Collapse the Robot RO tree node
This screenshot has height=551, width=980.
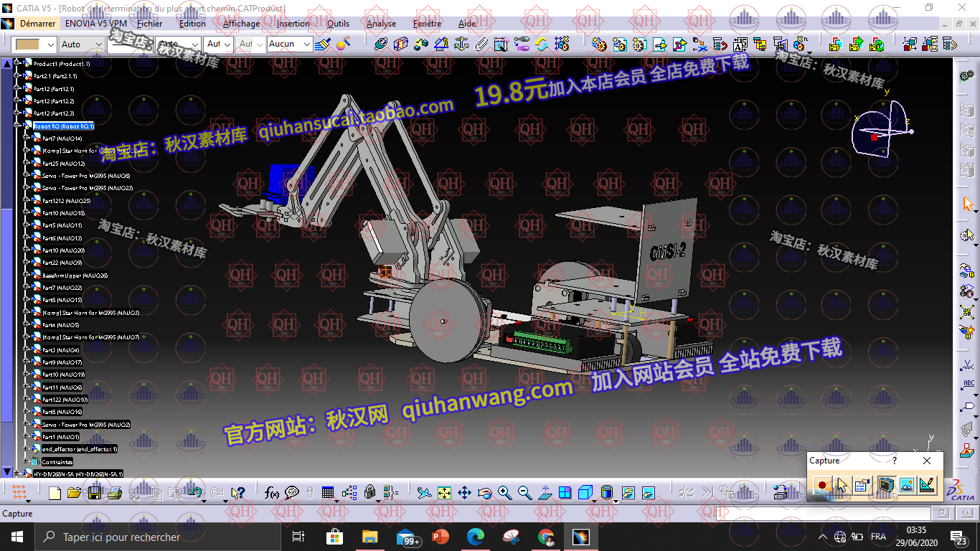pyautogui.click(x=17, y=126)
